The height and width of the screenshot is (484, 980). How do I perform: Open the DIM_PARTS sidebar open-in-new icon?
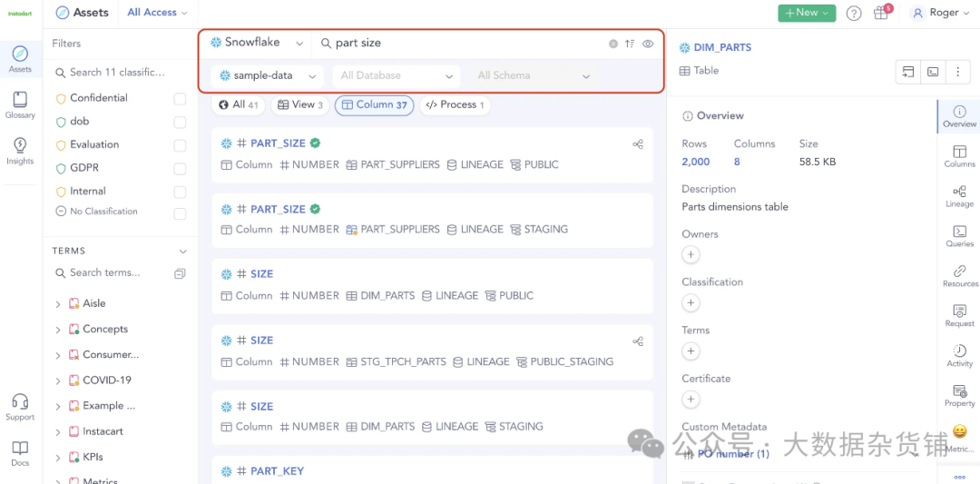tap(908, 72)
